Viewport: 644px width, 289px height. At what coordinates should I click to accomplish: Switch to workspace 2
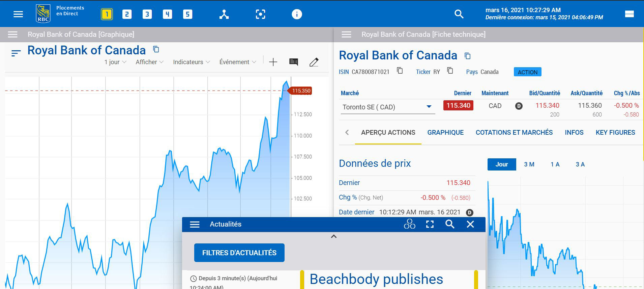[127, 14]
